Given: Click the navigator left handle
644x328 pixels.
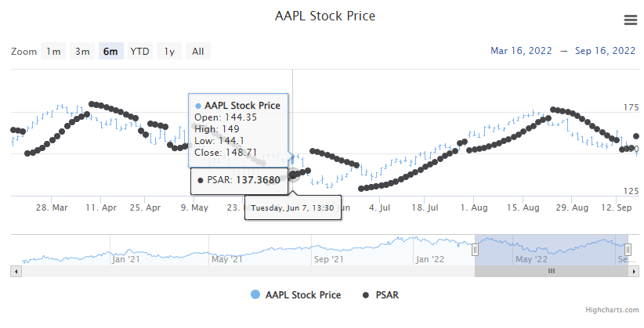Looking at the screenshot, I should (475, 250).
